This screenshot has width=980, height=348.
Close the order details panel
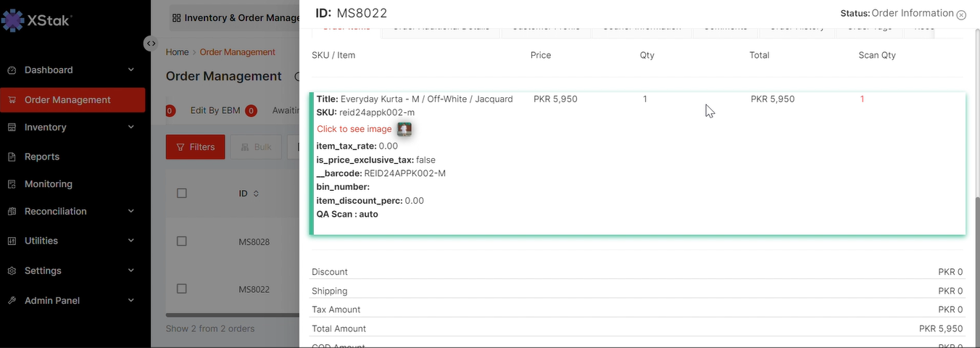click(x=961, y=15)
